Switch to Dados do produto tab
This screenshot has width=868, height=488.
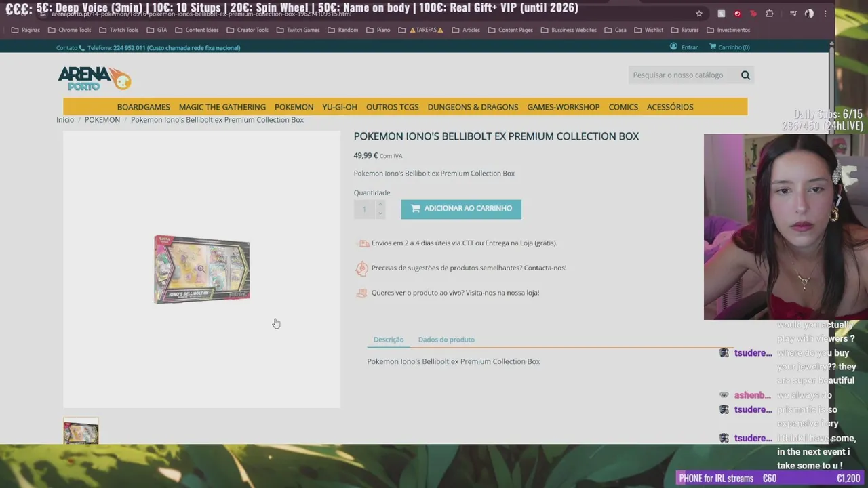coord(446,340)
